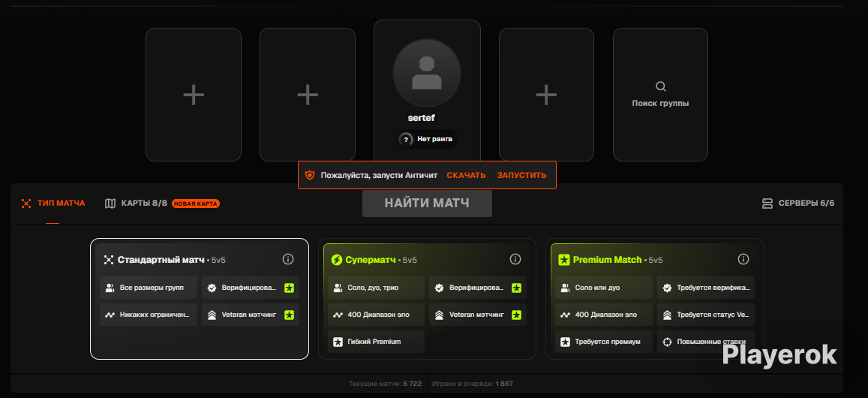This screenshot has width=868, height=398.
Task: Select the Стандартный матч title
Action: (x=161, y=259)
